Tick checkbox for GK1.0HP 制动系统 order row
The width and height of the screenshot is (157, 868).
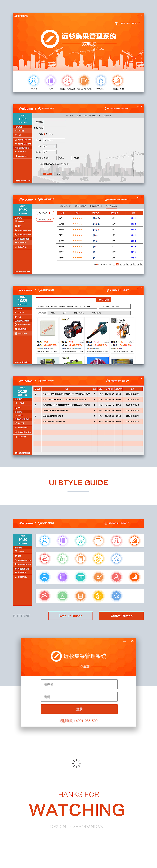[35, 410]
